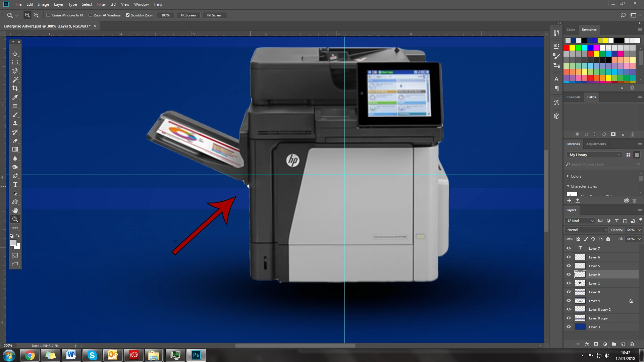This screenshot has width=644, height=362.
Task: Select the Move tool
Action: point(15,54)
